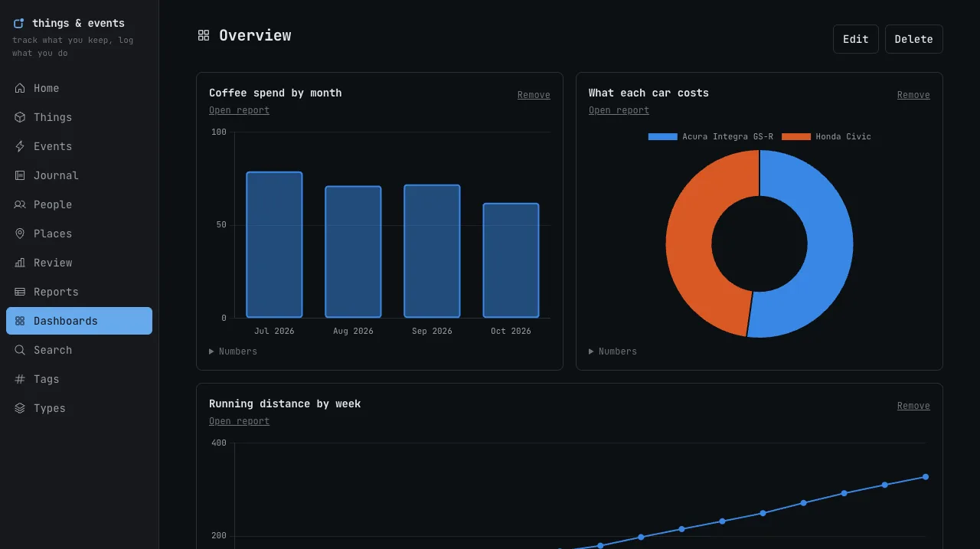Click the Coffee spend by month title

pos(276,93)
